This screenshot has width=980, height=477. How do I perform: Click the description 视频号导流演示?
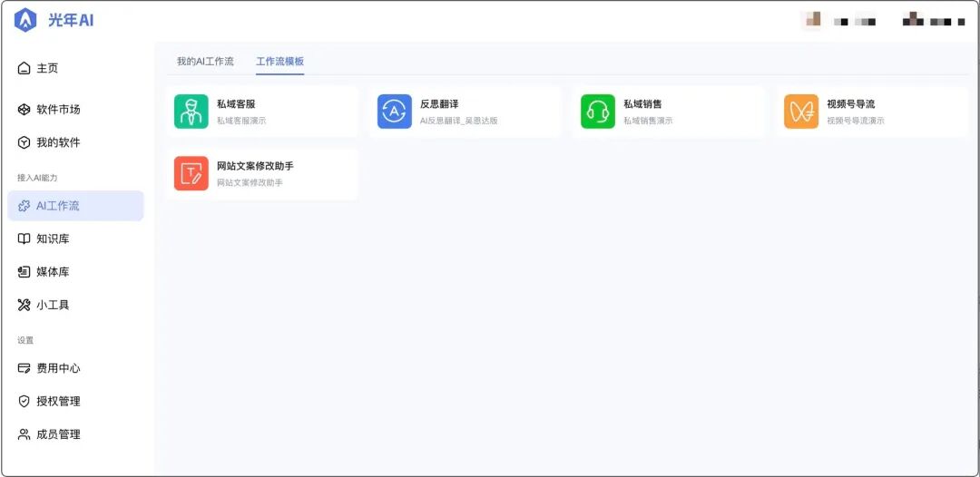(x=856, y=121)
